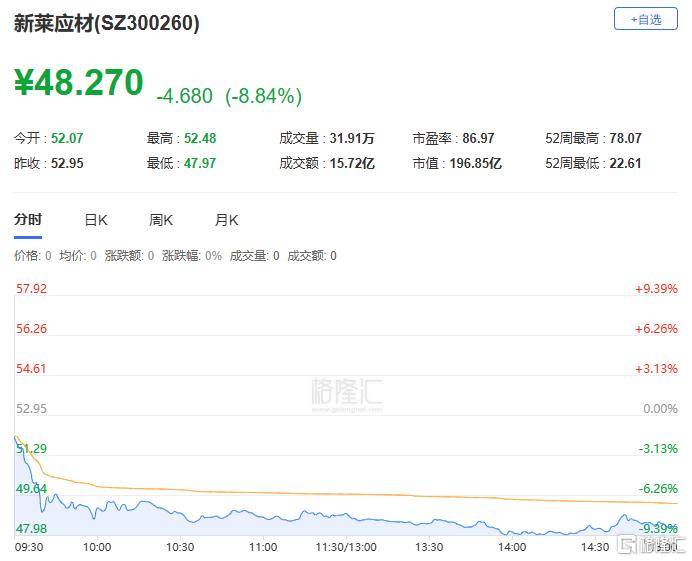Click right axis label +3.13%

[656, 369]
